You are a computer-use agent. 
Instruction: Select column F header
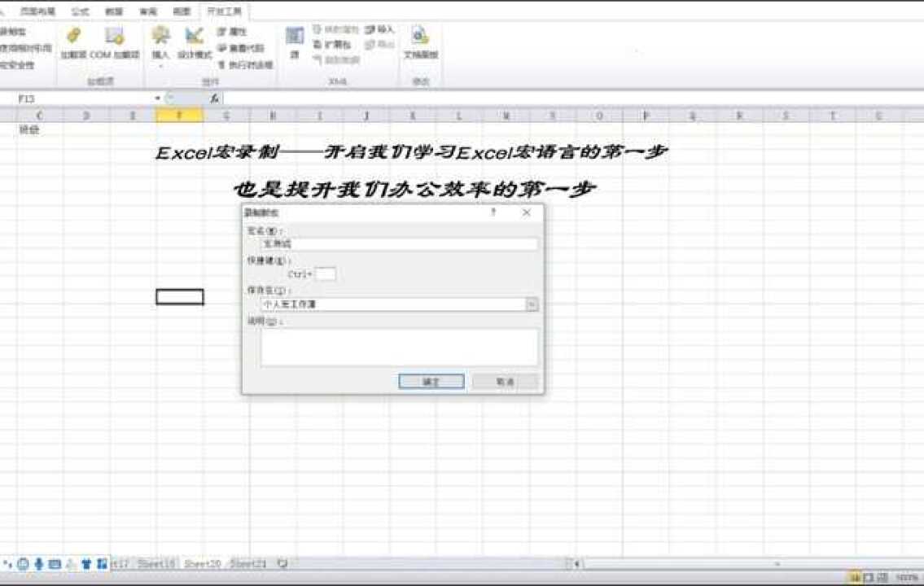pyautogui.click(x=180, y=116)
